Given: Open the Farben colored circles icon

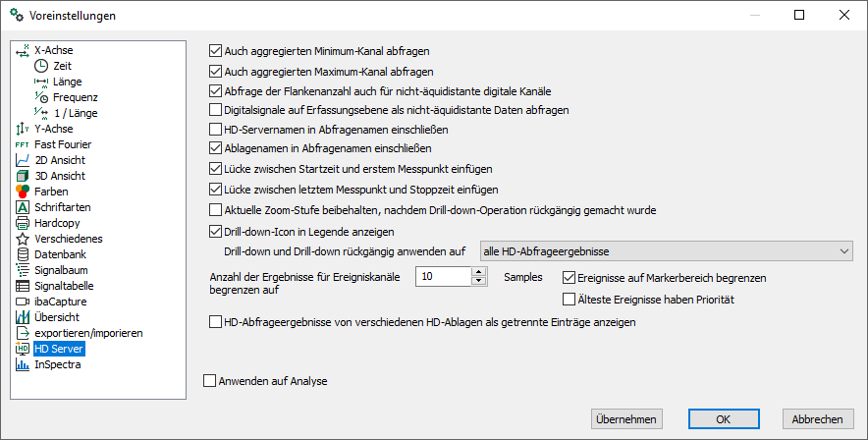Looking at the screenshot, I should 23,192.
